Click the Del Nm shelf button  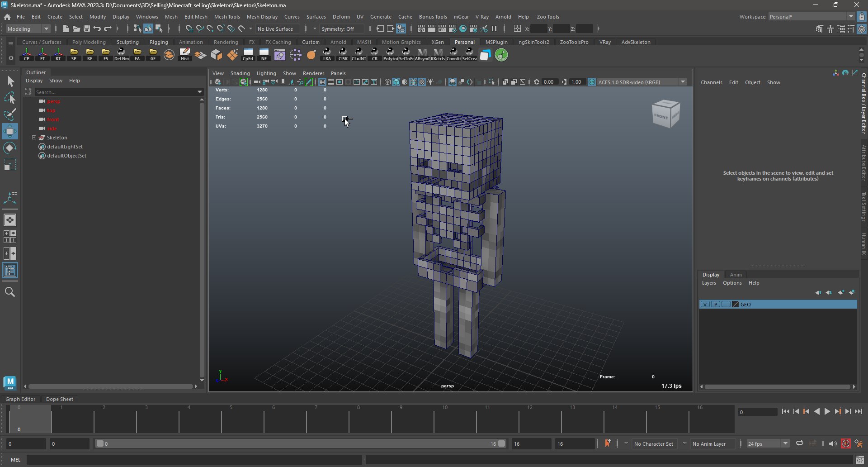122,55
